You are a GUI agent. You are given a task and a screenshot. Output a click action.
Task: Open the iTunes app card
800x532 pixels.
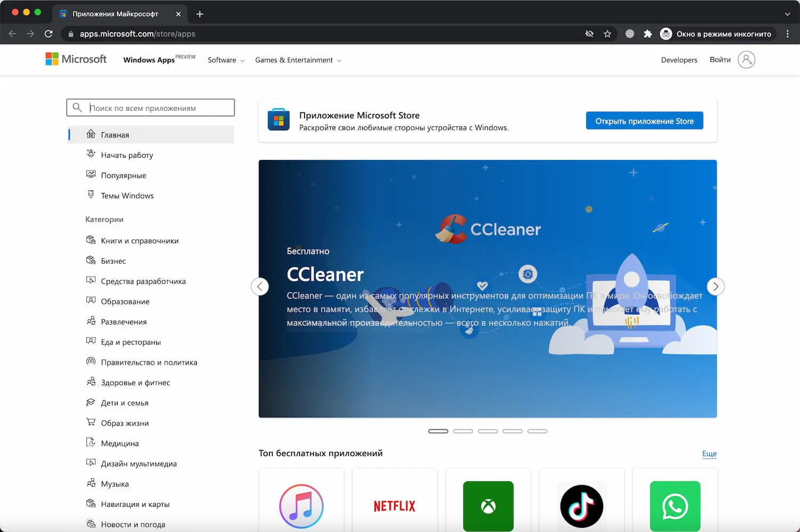[301, 500]
